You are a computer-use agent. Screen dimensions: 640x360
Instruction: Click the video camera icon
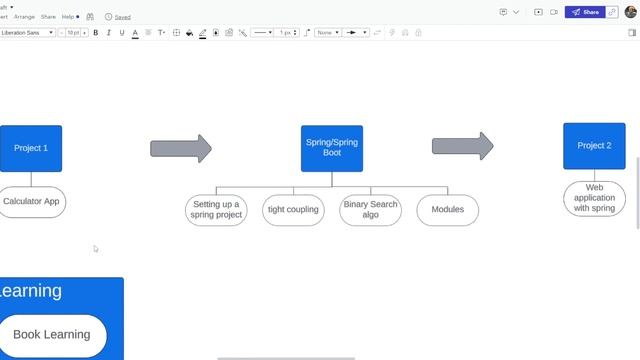click(554, 12)
